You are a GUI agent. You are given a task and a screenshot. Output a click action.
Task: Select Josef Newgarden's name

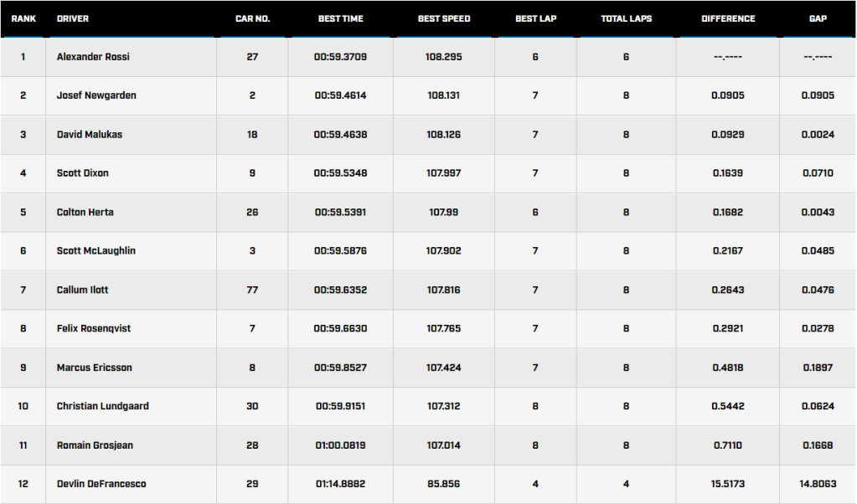coord(96,95)
